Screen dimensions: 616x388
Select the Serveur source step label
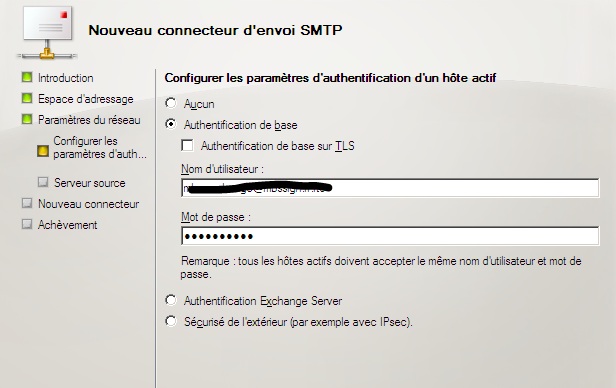90,183
